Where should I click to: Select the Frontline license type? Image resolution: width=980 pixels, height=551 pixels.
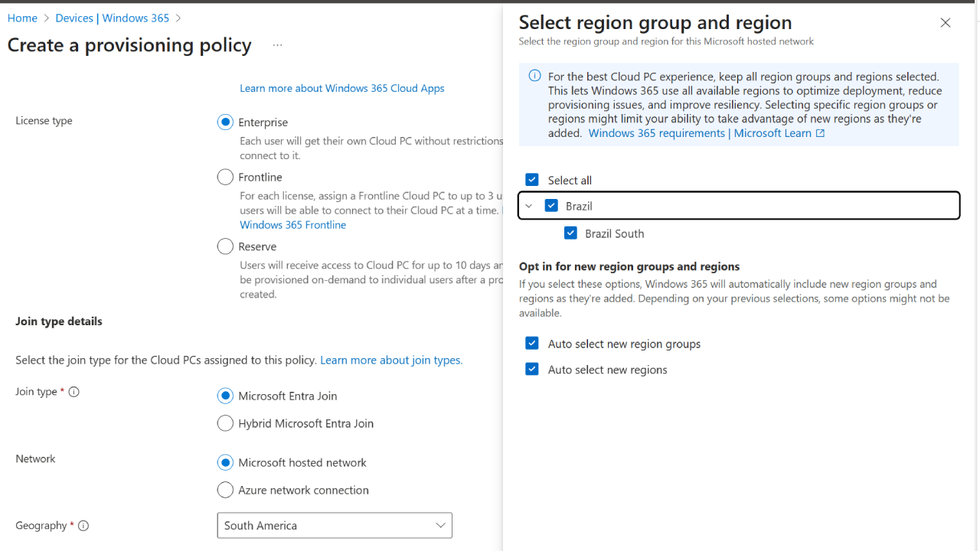pos(225,178)
